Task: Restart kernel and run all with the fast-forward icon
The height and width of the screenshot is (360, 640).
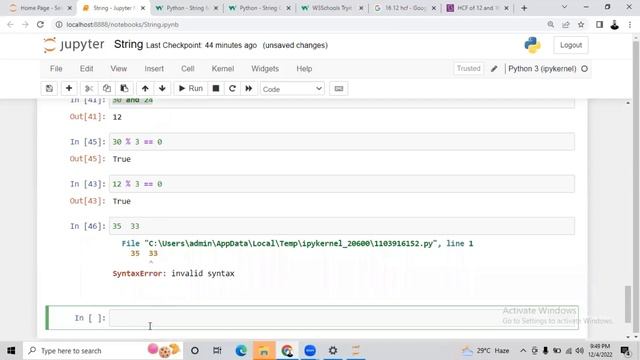Action: (249, 89)
